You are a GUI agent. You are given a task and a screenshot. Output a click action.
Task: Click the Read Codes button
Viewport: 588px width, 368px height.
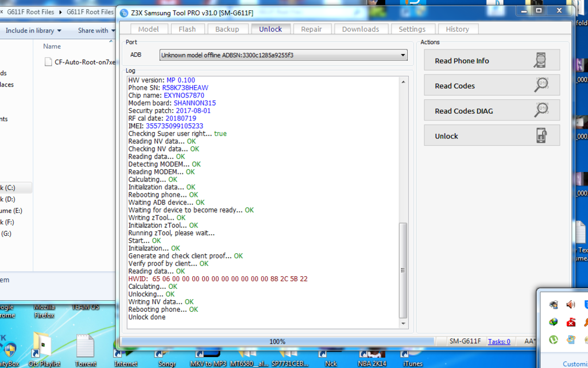pos(492,86)
